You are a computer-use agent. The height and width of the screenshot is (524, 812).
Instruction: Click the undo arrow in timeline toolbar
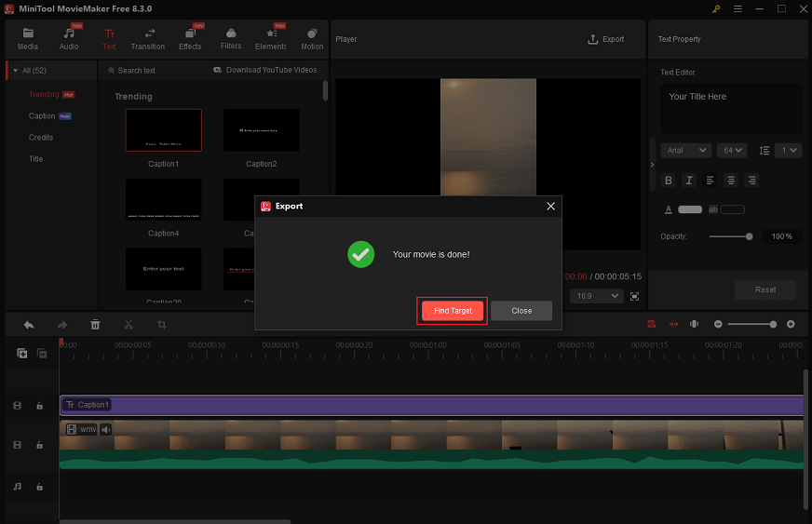pos(29,325)
